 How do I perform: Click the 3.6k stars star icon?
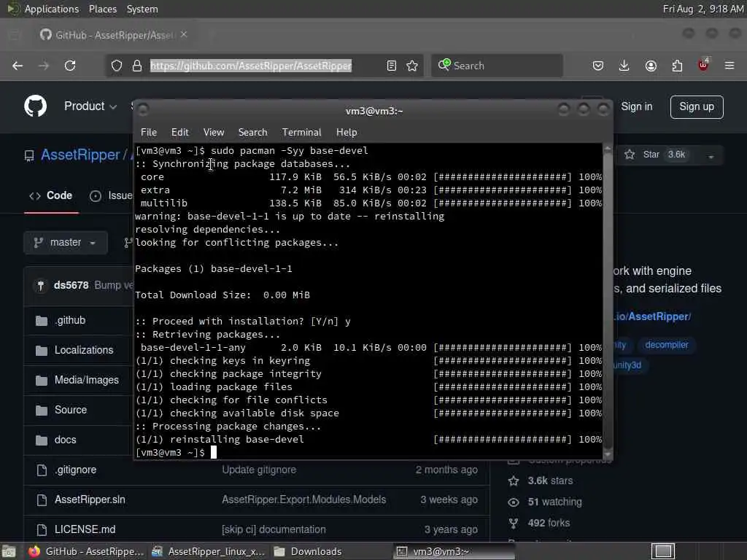tap(513, 481)
